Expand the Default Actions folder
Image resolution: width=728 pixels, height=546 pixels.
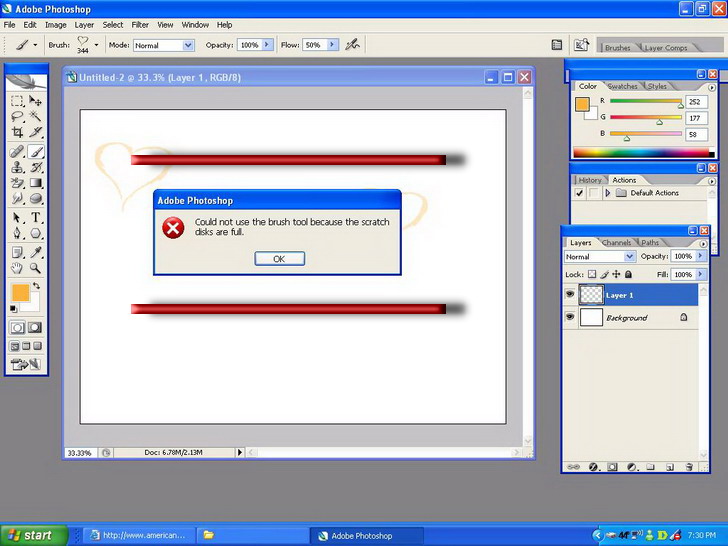608,193
